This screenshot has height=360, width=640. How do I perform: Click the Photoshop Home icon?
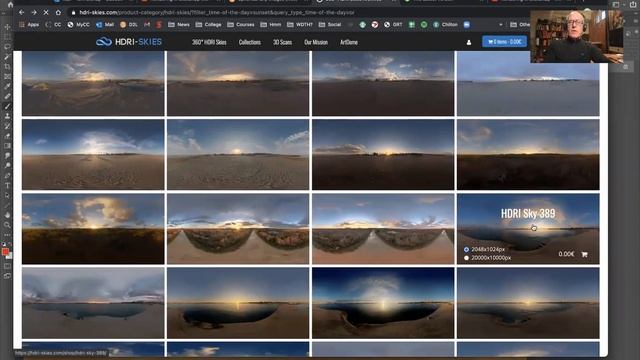click(10, 4)
